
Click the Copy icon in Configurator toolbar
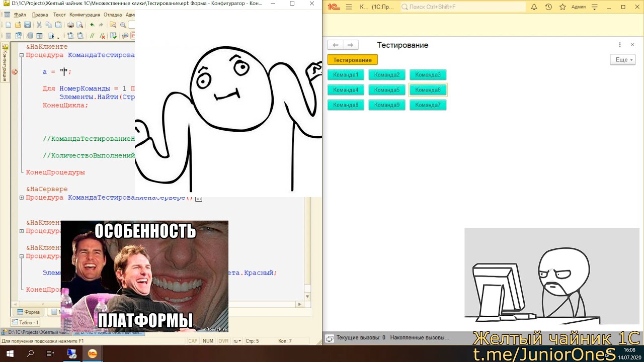click(x=49, y=25)
